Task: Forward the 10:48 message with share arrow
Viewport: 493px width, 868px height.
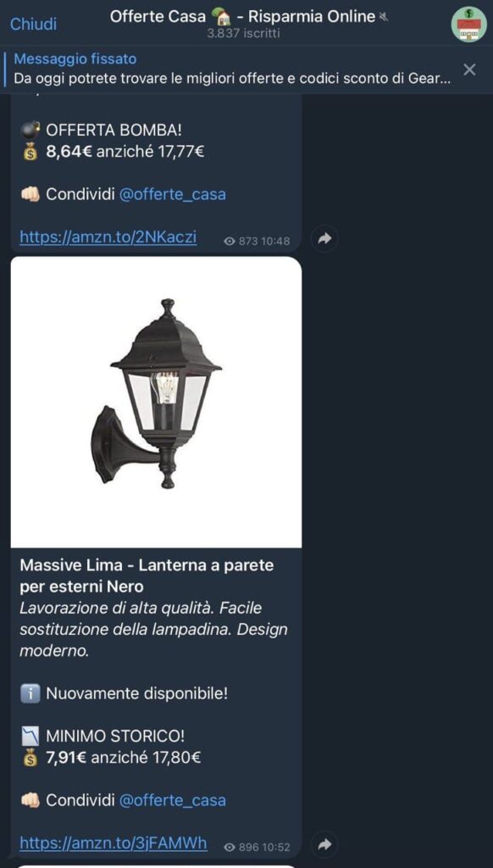Action: (x=324, y=238)
